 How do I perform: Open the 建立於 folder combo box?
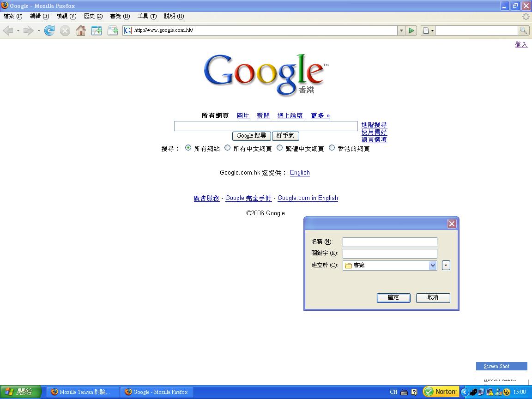point(390,266)
